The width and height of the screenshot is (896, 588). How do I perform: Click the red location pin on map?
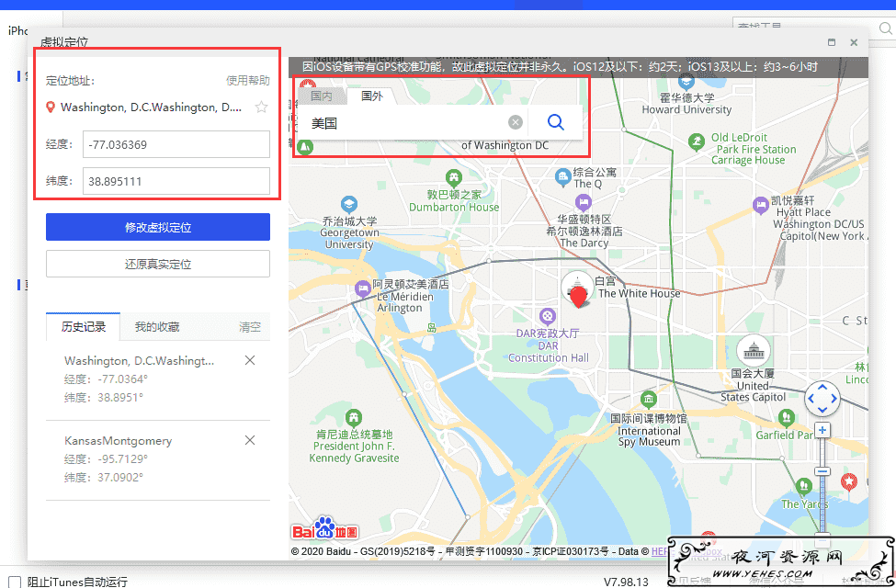579,297
